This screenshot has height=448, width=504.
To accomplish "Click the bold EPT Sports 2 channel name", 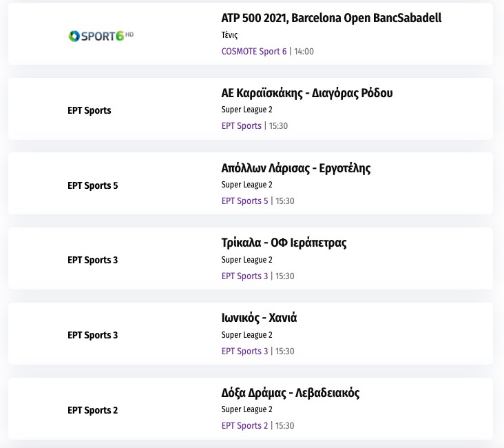I will [93, 411].
